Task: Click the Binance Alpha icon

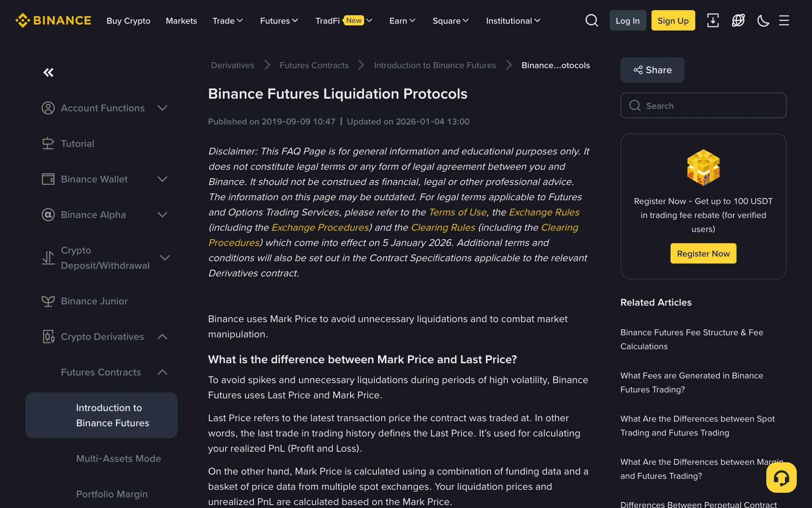Action: tap(48, 215)
